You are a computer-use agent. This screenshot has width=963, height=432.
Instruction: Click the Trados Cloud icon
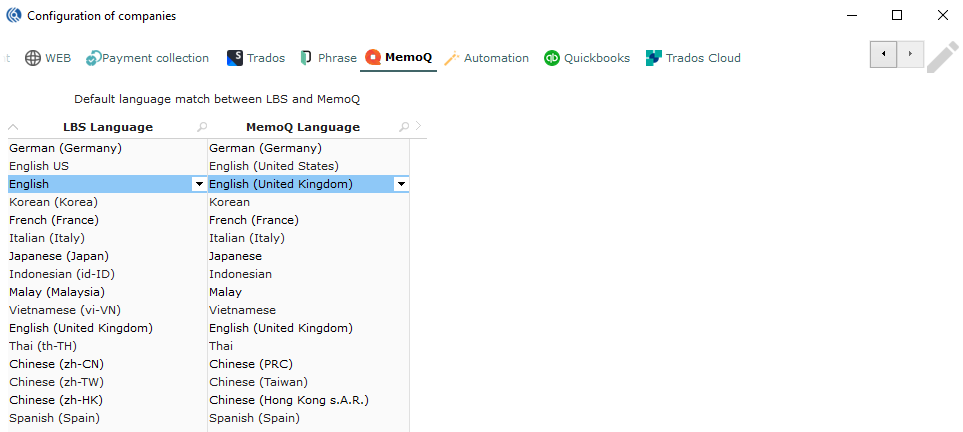pos(654,58)
